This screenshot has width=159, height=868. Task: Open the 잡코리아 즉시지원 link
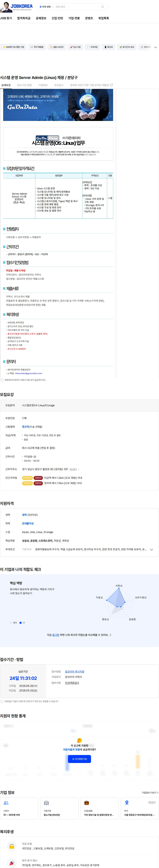[x=75, y=672]
